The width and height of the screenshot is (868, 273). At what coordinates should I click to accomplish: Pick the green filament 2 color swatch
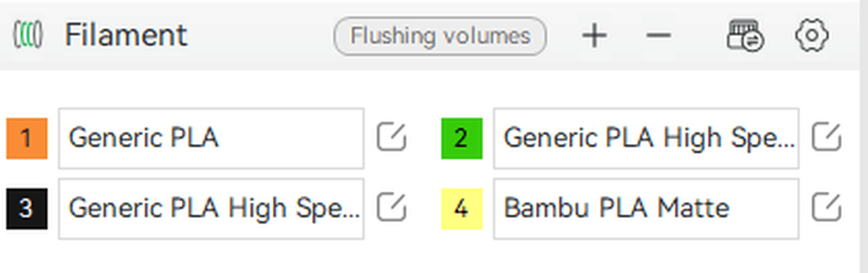461,138
